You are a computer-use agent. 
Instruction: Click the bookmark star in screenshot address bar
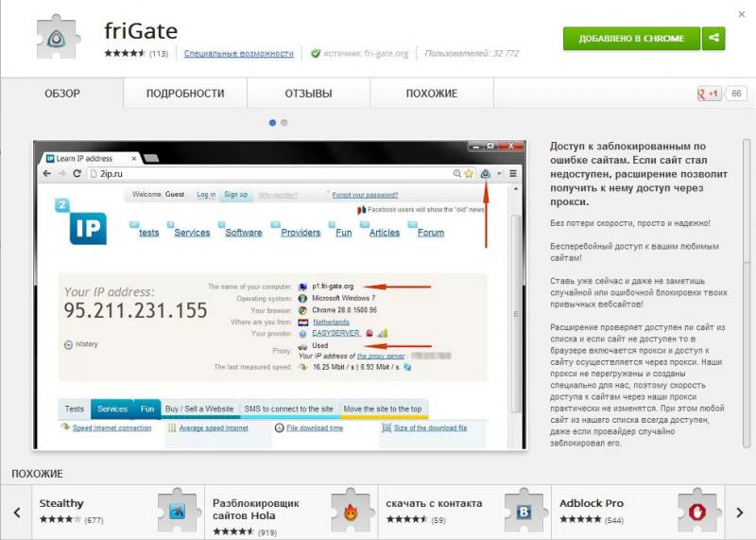469,174
